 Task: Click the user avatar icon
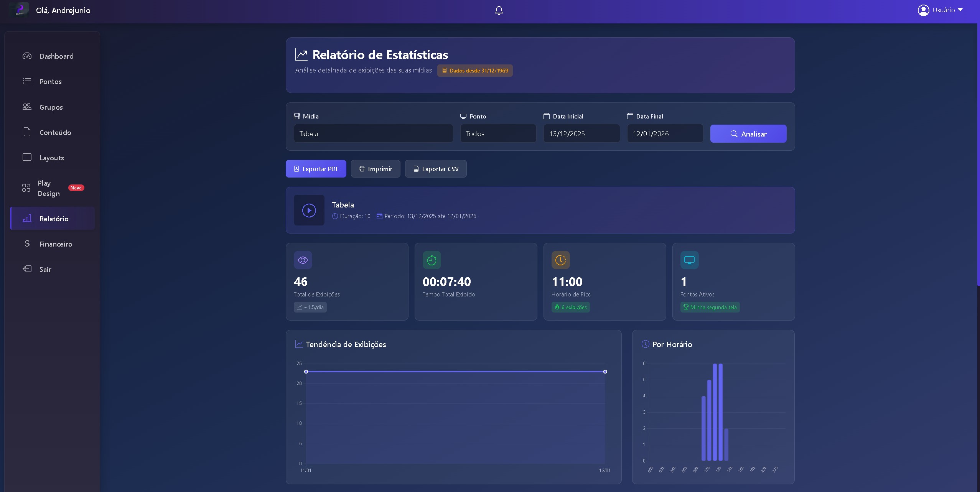[923, 10]
